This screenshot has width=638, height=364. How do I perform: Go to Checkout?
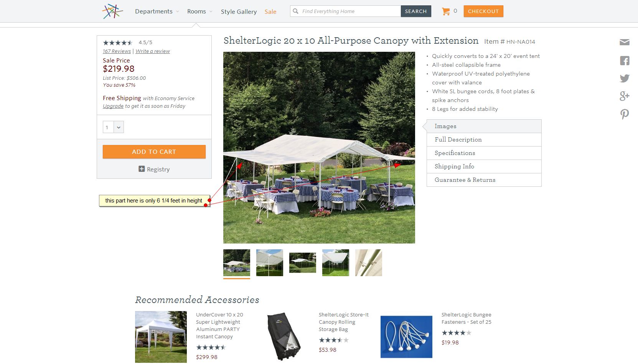[483, 11]
